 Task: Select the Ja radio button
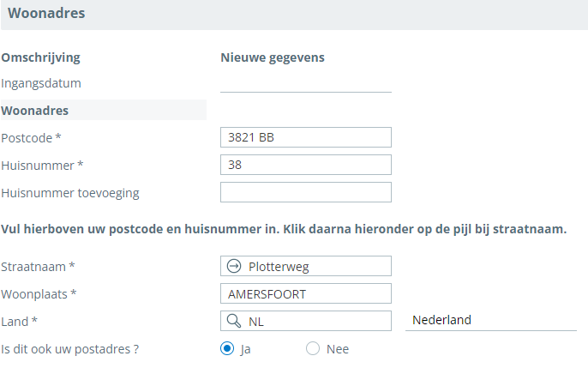tap(227, 348)
